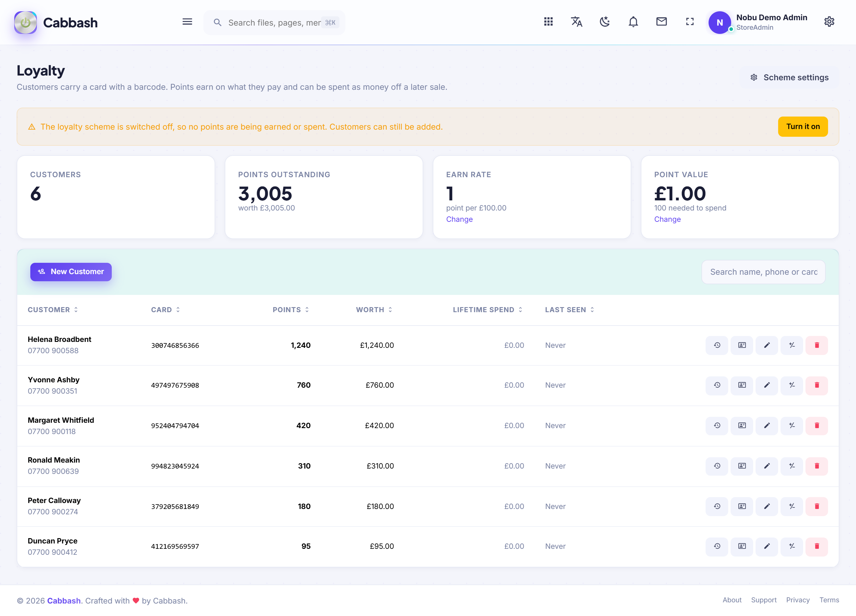Open the hamburger sidebar menu

tap(187, 22)
